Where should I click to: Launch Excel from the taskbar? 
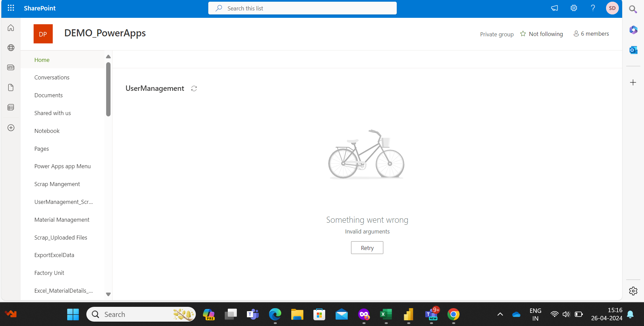click(x=386, y=314)
